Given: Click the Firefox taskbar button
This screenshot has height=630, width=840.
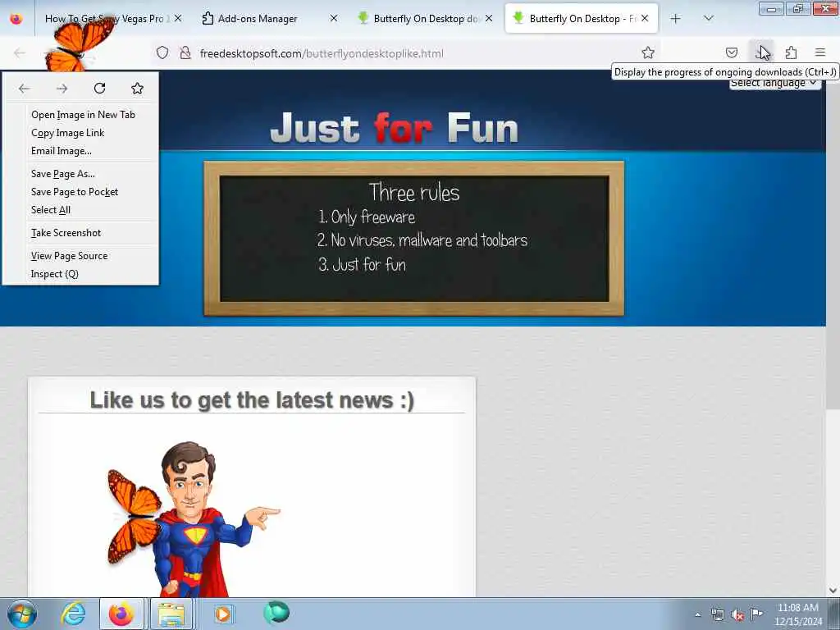Looking at the screenshot, I should click(x=121, y=614).
